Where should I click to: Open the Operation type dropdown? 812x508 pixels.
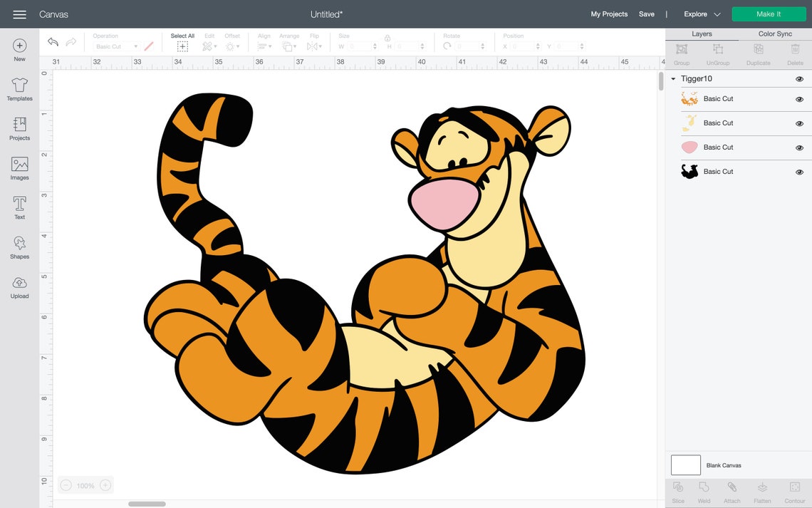pos(114,46)
